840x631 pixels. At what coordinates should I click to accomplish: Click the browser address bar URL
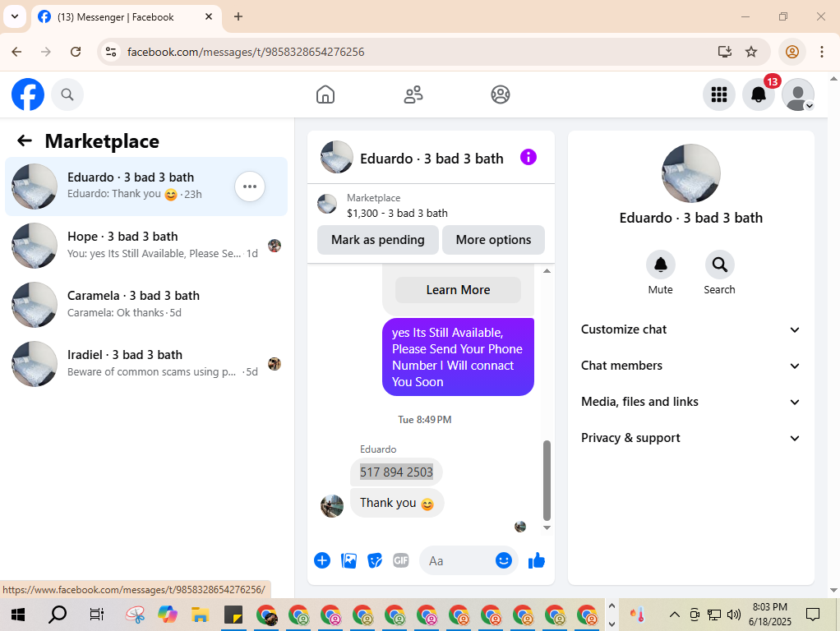click(x=246, y=52)
